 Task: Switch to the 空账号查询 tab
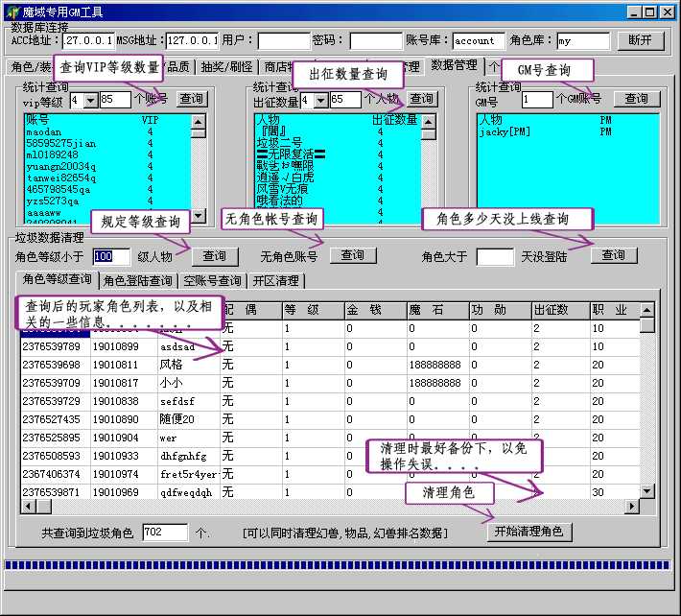coord(213,281)
